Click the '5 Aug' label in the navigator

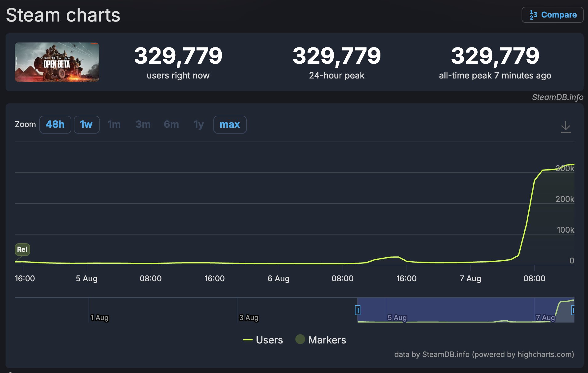[x=397, y=317]
